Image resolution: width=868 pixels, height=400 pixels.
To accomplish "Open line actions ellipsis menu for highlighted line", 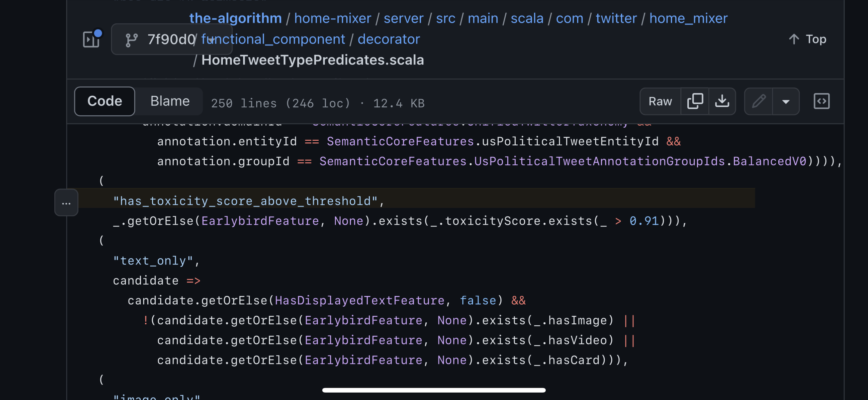I will pos(66,202).
